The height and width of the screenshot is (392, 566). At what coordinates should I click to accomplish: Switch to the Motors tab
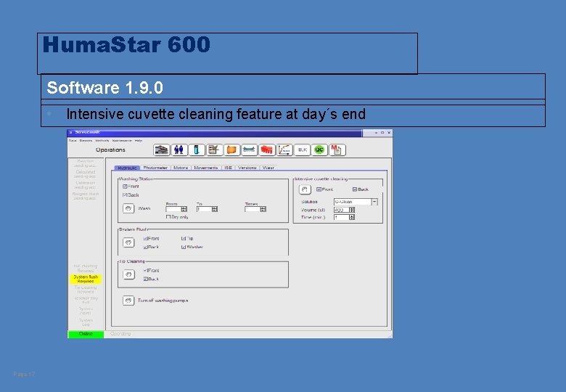[x=181, y=168]
